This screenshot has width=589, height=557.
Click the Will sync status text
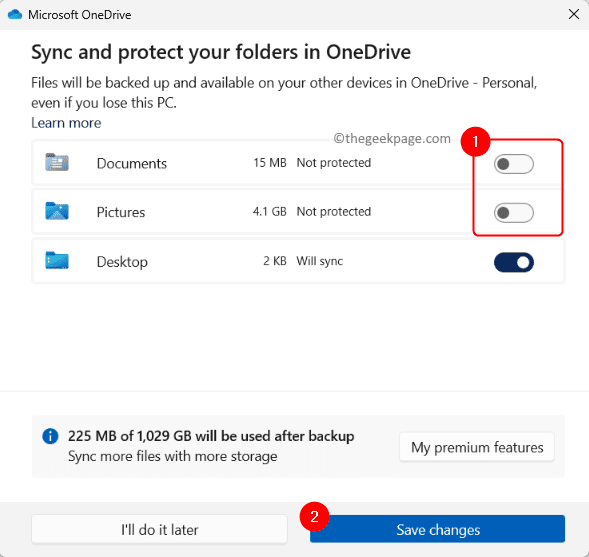click(320, 261)
